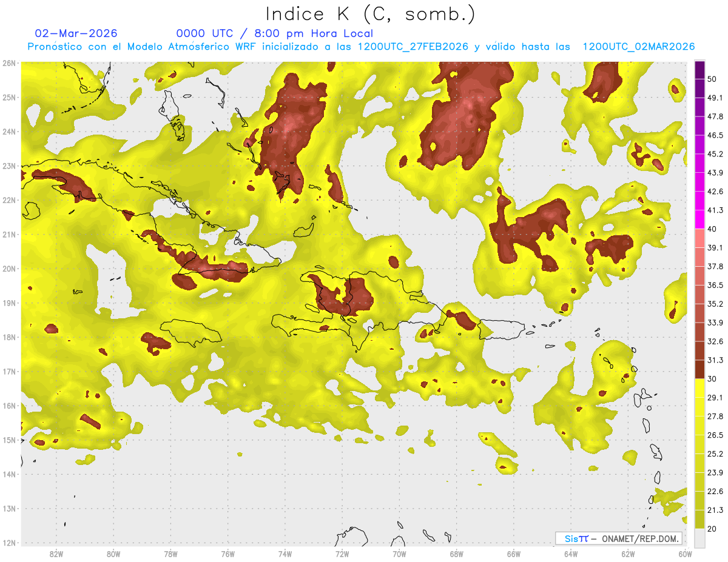Click the longitude label "74W"
The image size is (728, 562).
coord(285,554)
